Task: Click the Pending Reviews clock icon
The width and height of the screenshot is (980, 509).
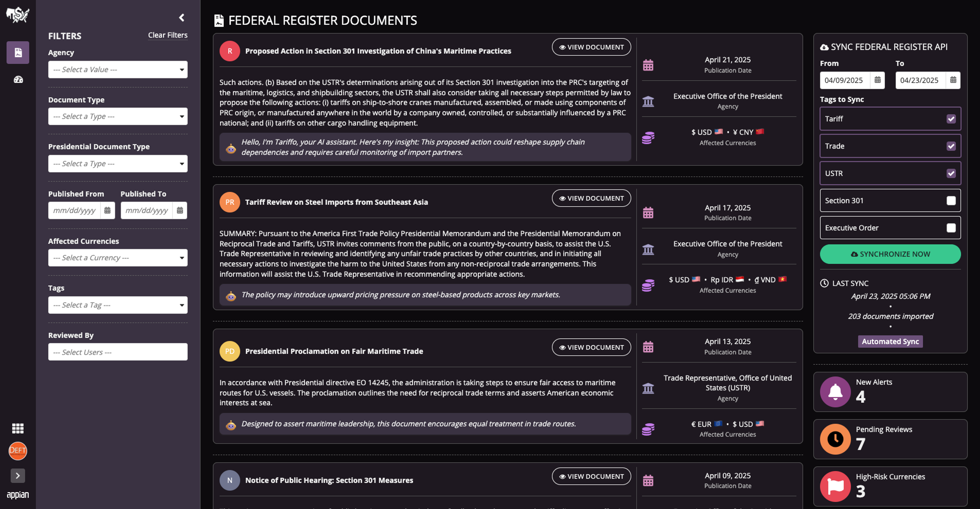Action: 836,439
